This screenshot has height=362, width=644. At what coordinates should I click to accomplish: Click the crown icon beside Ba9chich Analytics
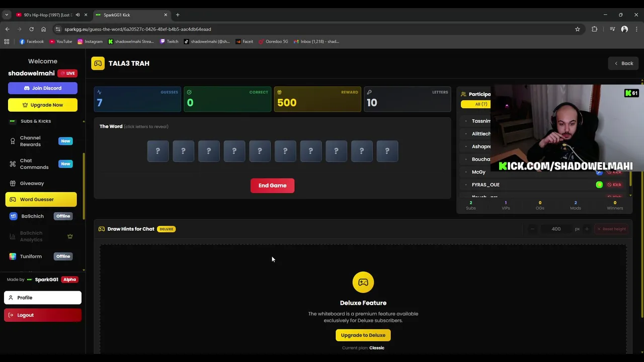70,236
